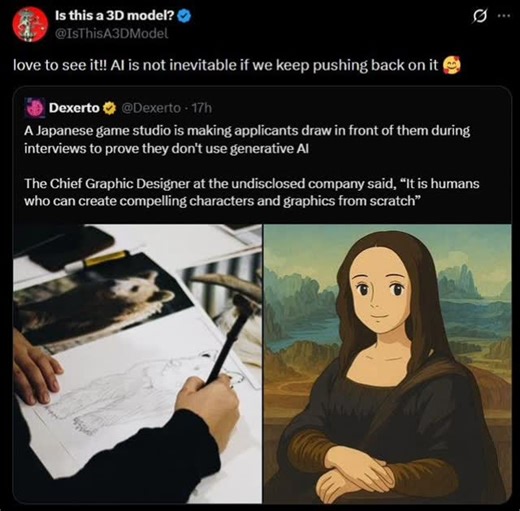Click the blue verified badge beside the name

tap(184, 16)
